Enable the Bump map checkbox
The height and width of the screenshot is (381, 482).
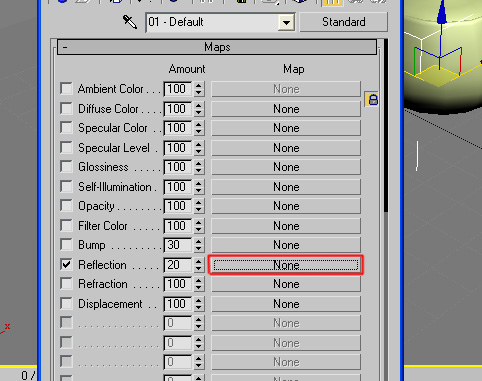click(66, 245)
